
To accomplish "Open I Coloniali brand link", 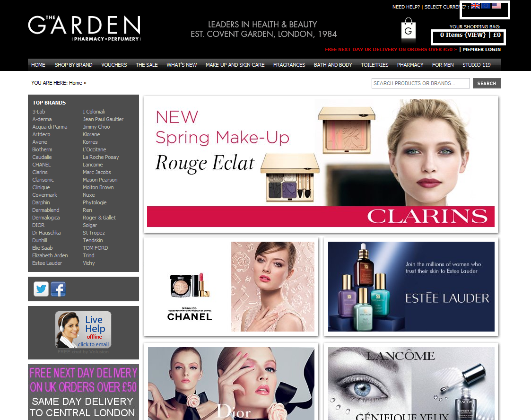I will click(x=94, y=112).
